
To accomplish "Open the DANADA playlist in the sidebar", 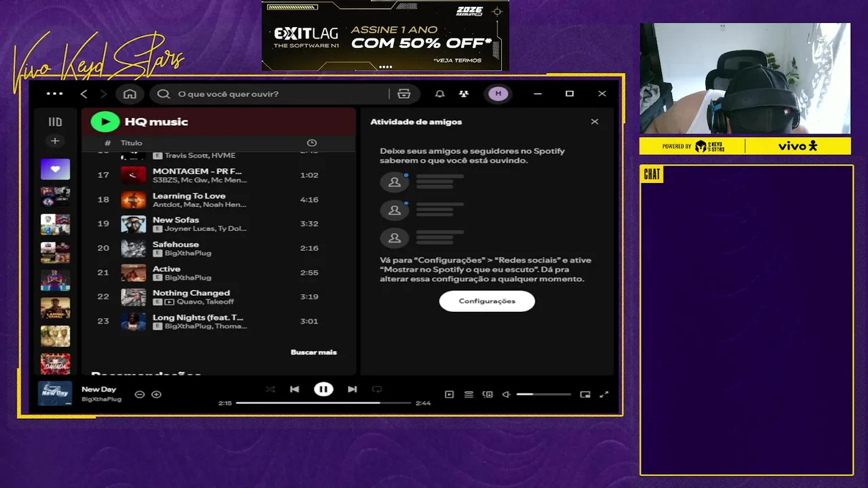I will (x=55, y=364).
